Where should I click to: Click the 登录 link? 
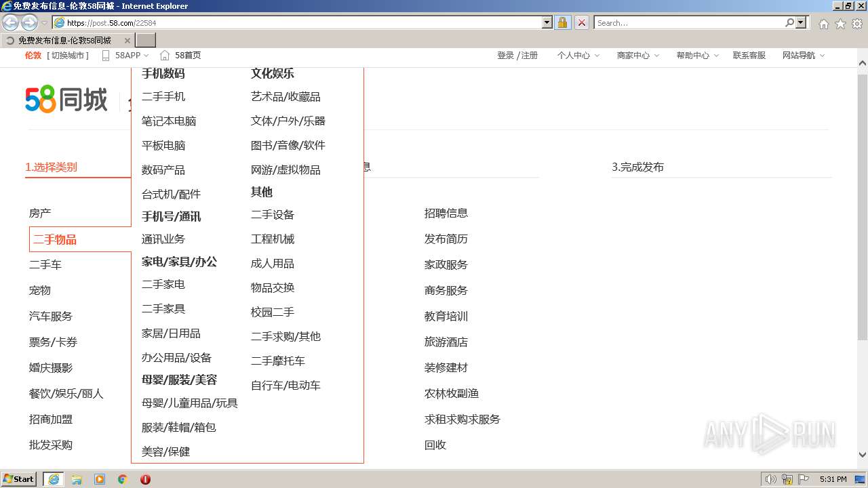coord(505,56)
